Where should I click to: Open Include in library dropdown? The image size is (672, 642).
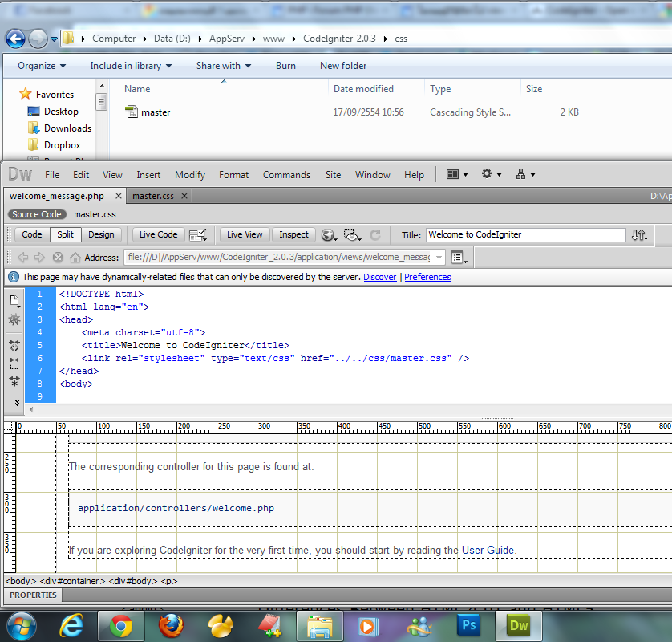coord(131,66)
